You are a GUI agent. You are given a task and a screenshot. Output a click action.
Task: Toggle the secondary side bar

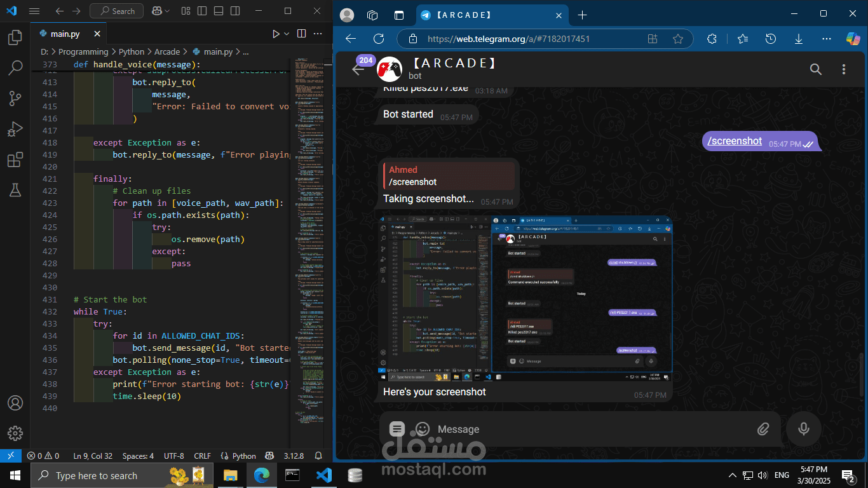pyautogui.click(x=235, y=11)
